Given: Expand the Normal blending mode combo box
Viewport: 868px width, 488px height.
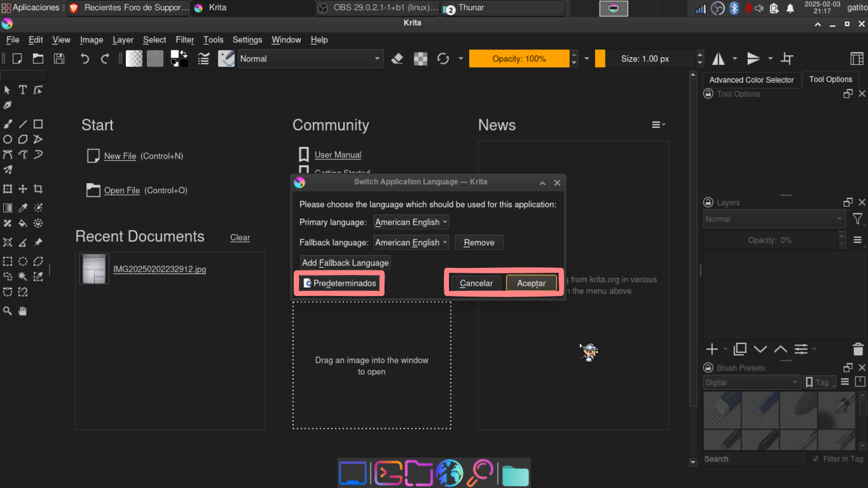Looking at the screenshot, I should [310, 59].
